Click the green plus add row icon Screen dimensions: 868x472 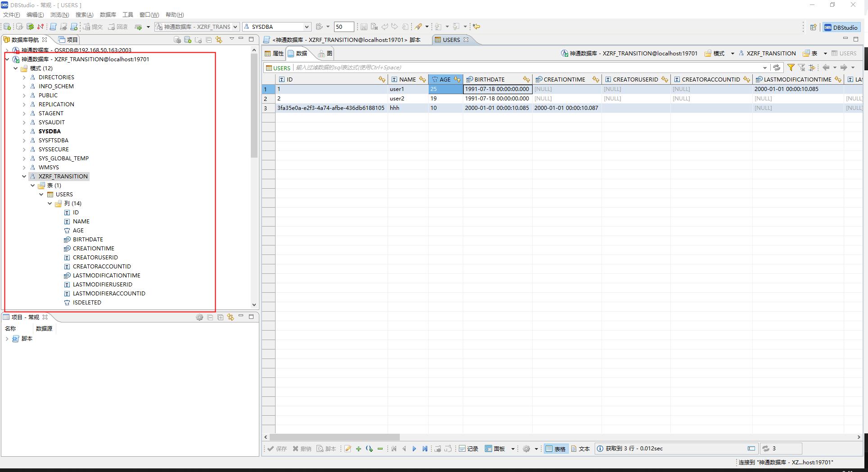pos(358,449)
